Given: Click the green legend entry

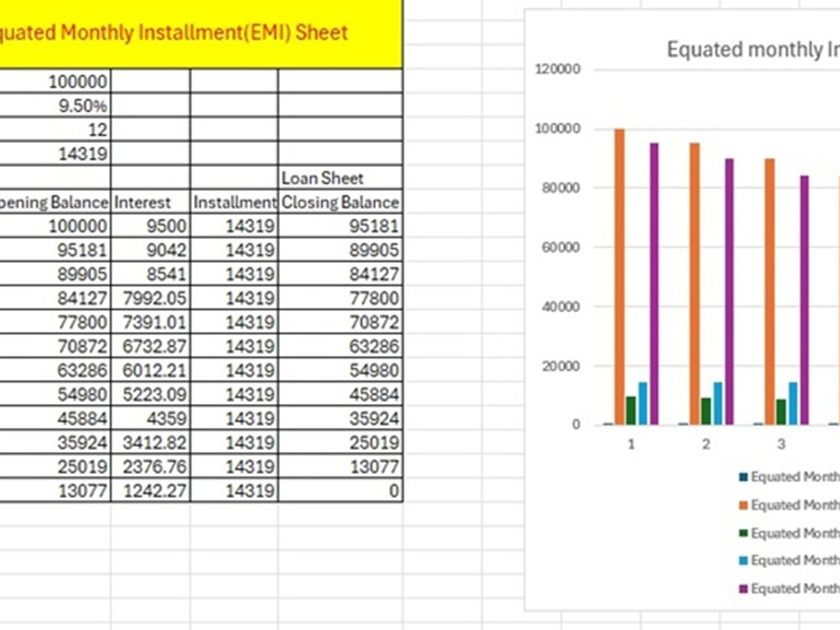Looking at the screenshot, I should pos(790,533).
